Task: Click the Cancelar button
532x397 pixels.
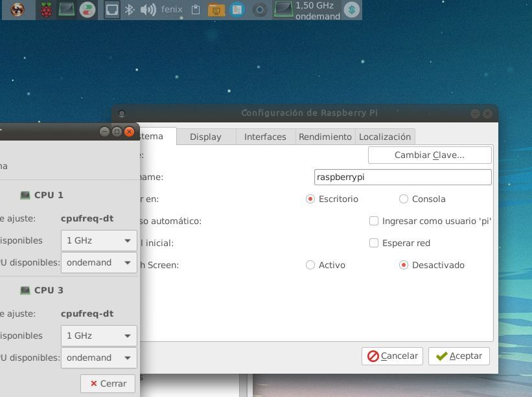Action: pyautogui.click(x=392, y=356)
